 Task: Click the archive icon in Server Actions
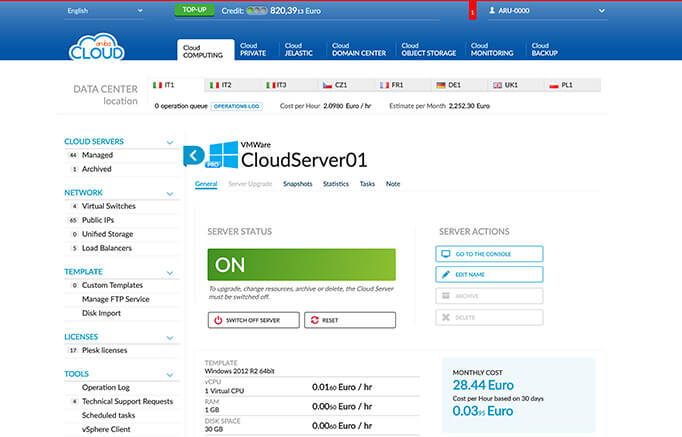[x=446, y=296]
